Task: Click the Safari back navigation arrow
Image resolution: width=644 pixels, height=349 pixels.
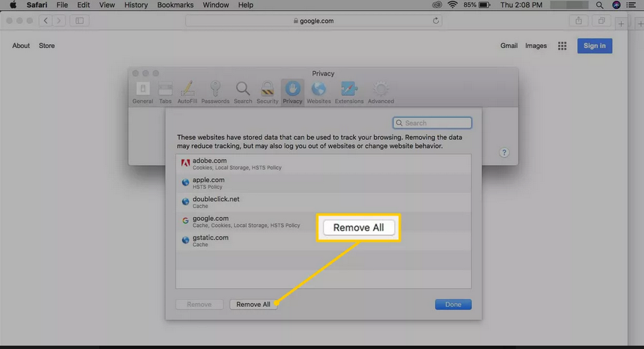Action: pyautogui.click(x=45, y=21)
